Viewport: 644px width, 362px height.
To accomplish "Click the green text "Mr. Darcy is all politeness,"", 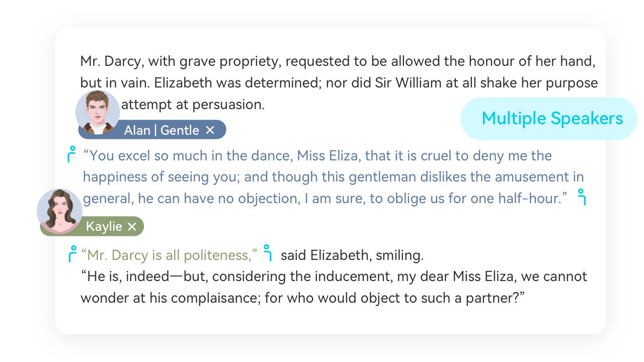I will (169, 255).
